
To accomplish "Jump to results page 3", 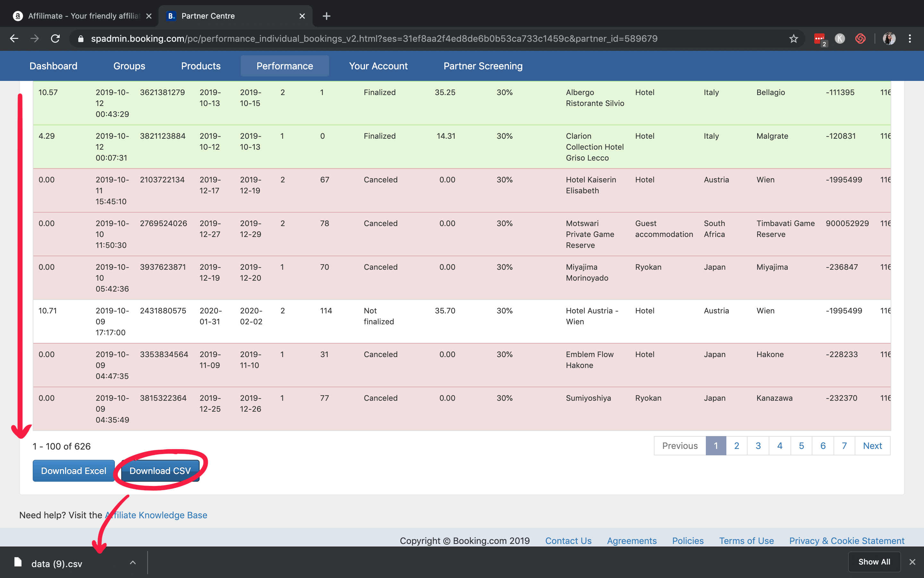I will (758, 446).
